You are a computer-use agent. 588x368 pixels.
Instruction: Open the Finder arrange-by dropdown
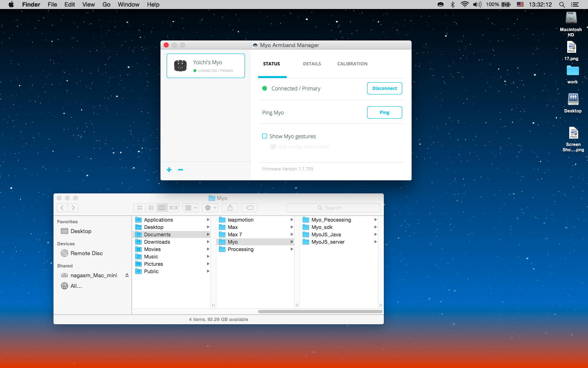tap(191, 208)
